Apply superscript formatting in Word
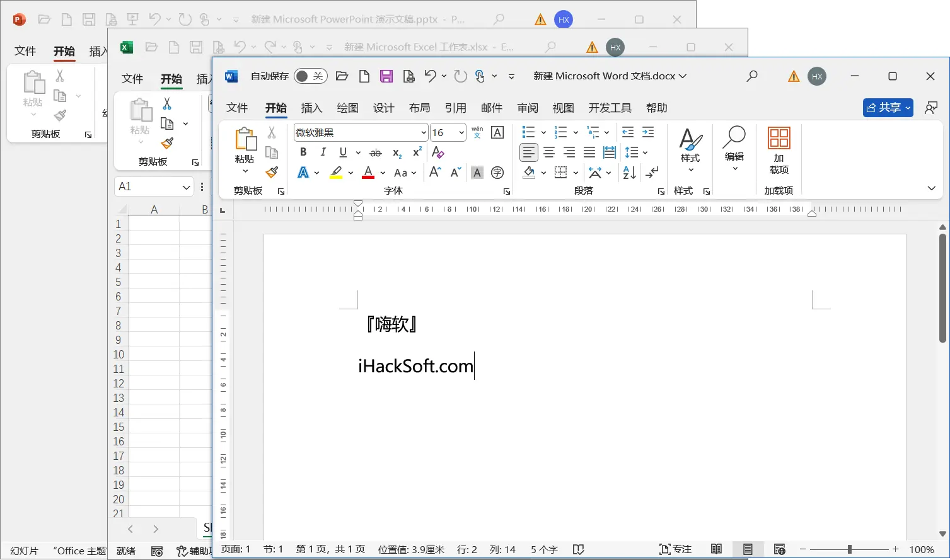This screenshot has height=560, width=950. 417,152
